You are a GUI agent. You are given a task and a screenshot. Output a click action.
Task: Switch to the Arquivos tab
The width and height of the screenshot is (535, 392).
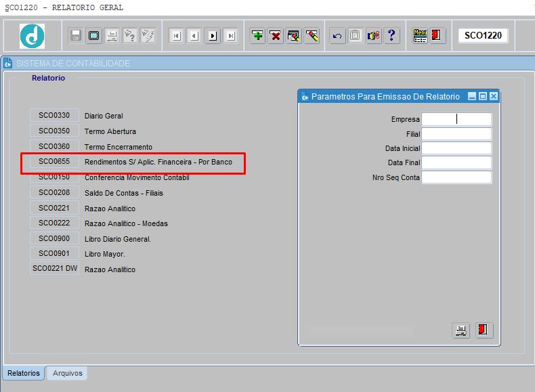(x=67, y=373)
